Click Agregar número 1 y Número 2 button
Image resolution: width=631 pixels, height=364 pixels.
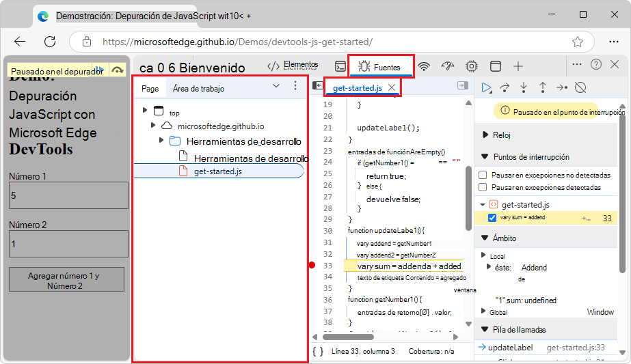(x=67, y=279)
